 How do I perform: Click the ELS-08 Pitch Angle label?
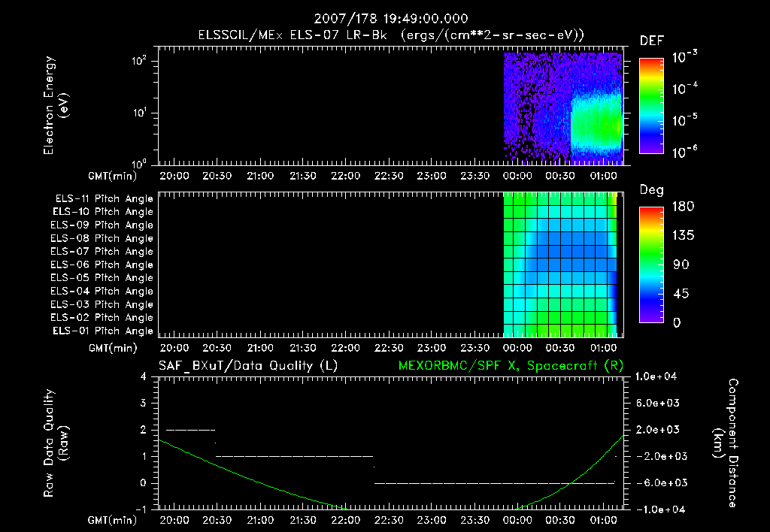coord(102,238)
